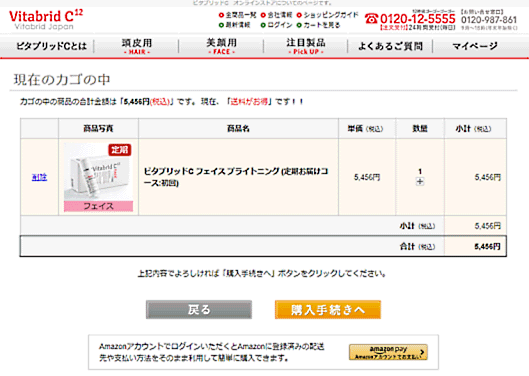Click the 現在のカゴの中 heading

point(62,80)
